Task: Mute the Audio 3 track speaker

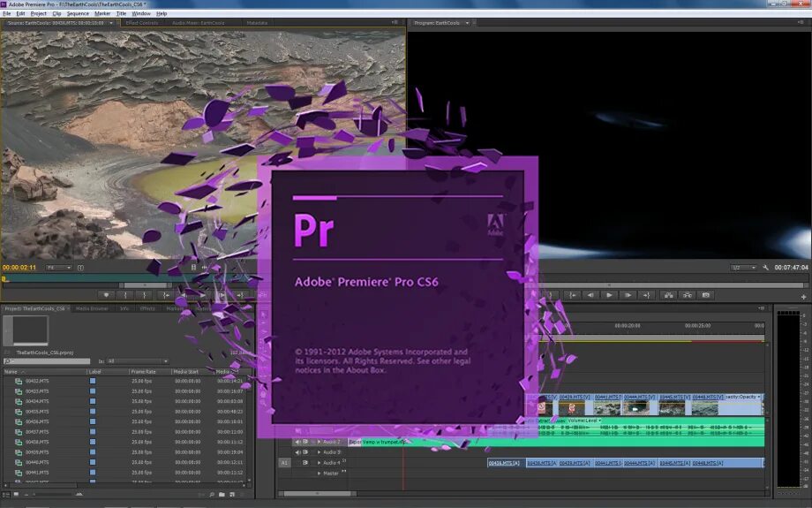Action: (297, 452)
